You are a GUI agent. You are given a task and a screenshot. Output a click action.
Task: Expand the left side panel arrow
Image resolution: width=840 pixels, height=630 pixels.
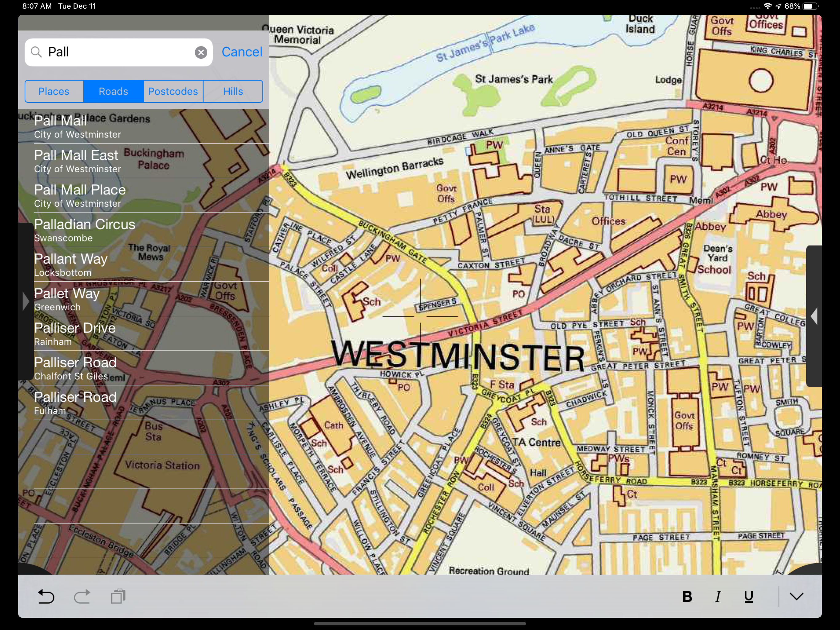(x=26, y=301)
